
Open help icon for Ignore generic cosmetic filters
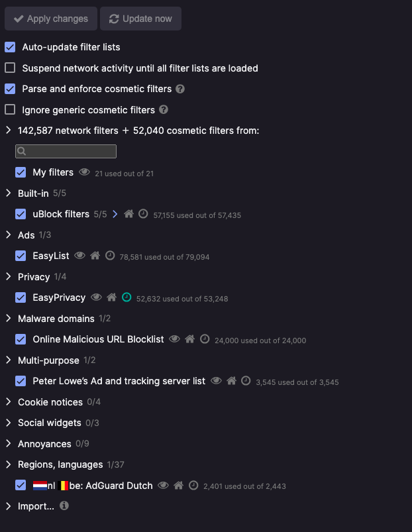(164, 109)
